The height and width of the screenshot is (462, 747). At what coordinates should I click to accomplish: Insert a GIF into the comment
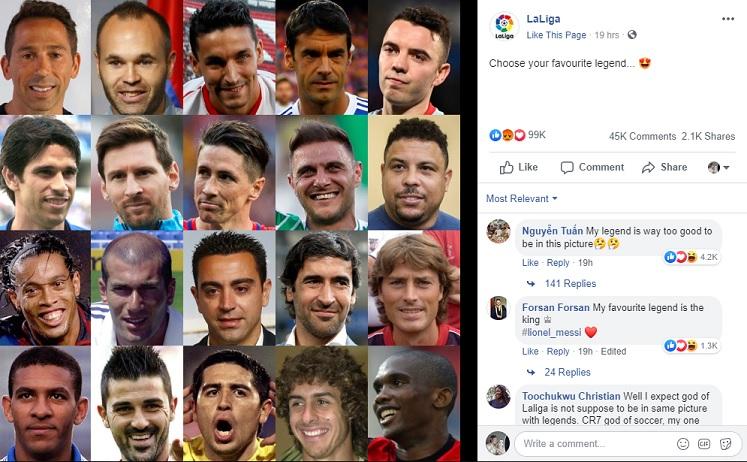point(704,443)
